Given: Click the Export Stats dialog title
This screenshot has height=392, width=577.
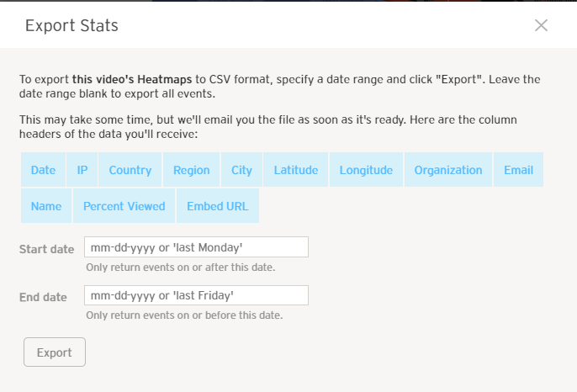Looking at the screenshot, I should (x=71, y=25).
